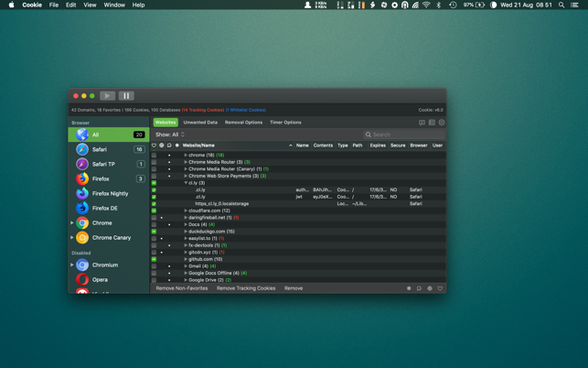Expand the daringfireball.net row
This screenshot has width=588, height=368.
pos(186,218)
